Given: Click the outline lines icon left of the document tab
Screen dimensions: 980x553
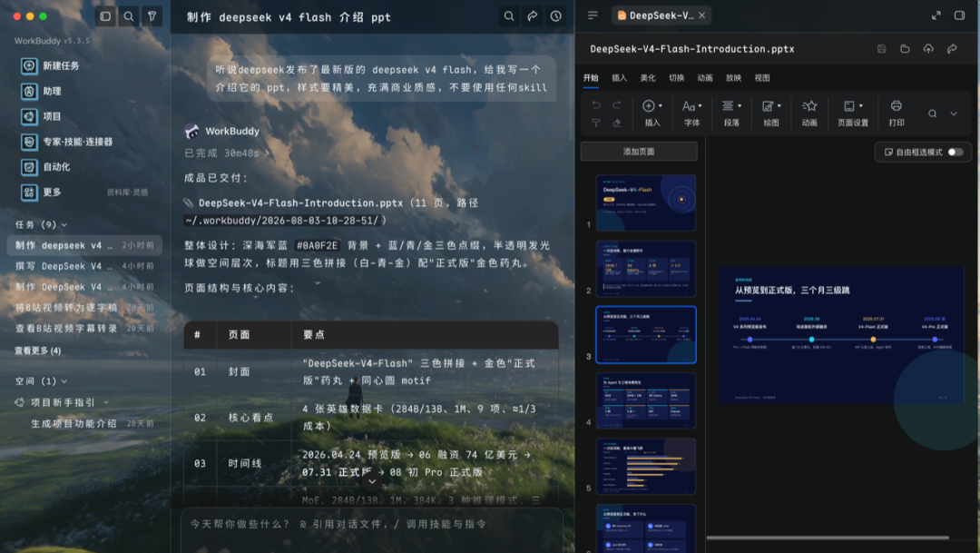Looking at the screenshot, I should (x=593, y=15).
